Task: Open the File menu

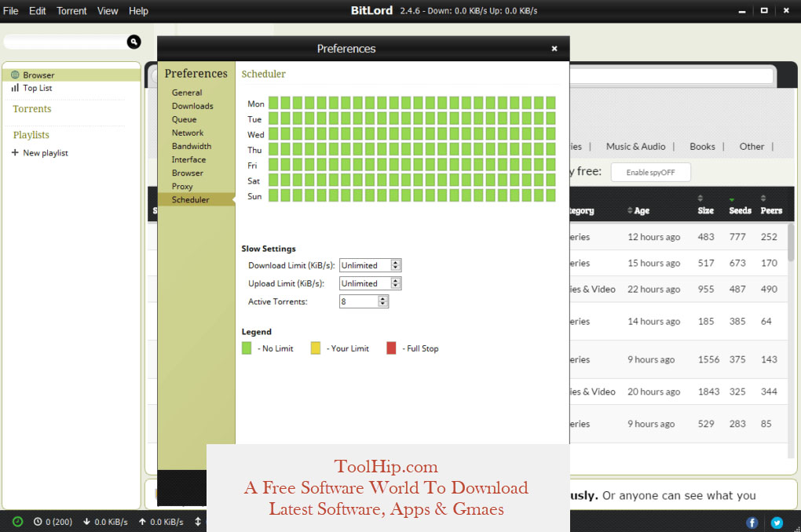Action: (x=11, y=11)
